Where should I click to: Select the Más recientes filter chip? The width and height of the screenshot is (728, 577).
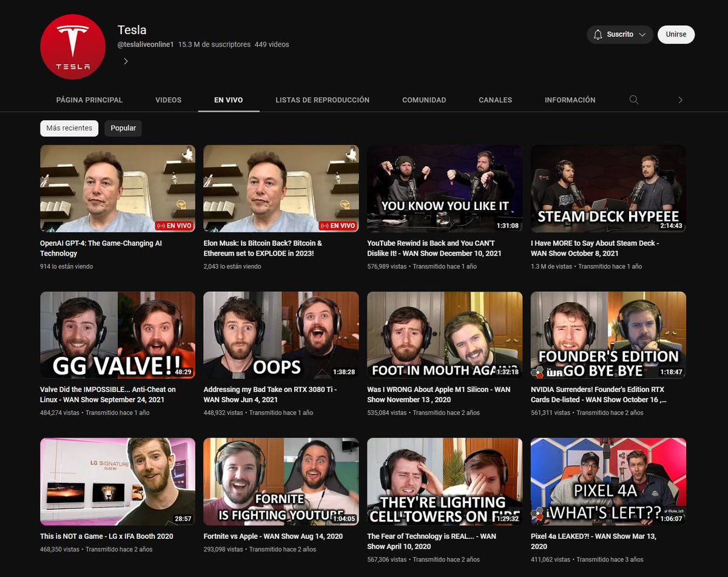pos(69,128)
